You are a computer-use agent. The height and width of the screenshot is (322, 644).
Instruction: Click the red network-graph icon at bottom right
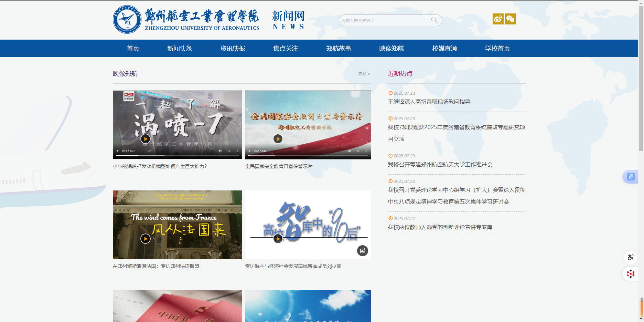[x=630, y=274]
